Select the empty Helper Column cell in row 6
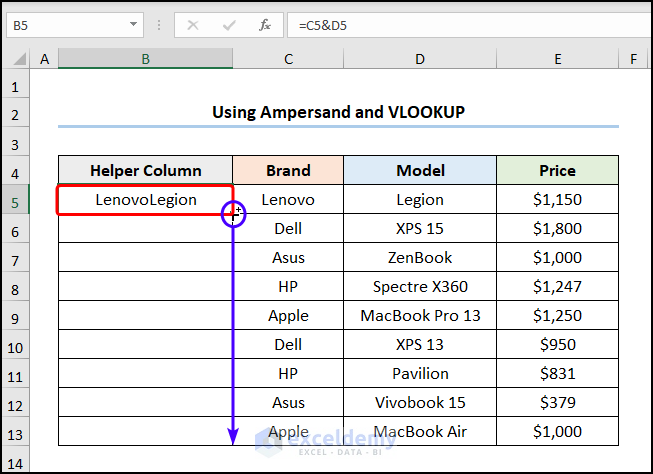The width and height of the screenshot is (653, 474). [145, 228]
